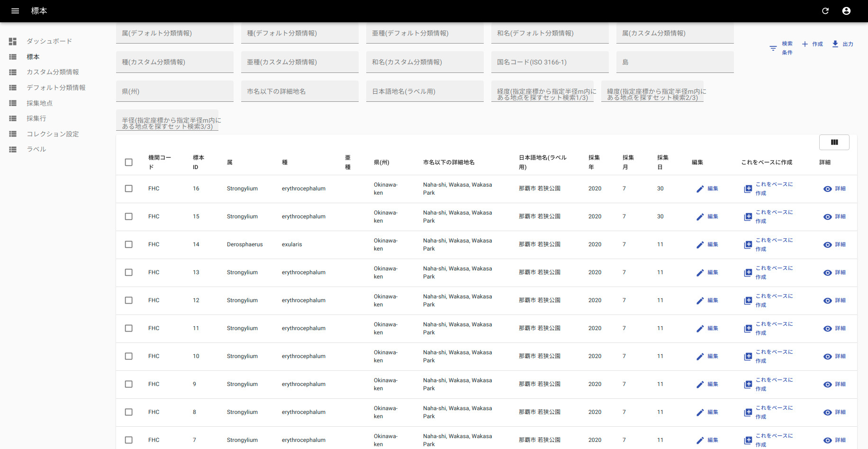Check the box for specimen ID 16
Screen dimensions: 868x449
pos(128,189)
